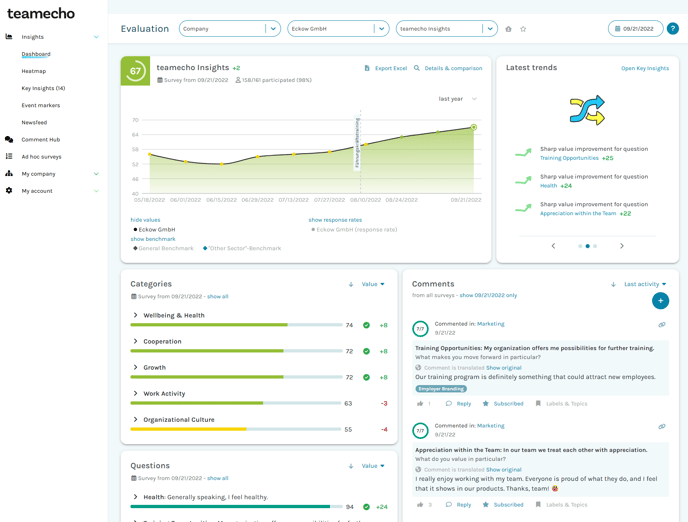Like the Appreciation within the Team comment
688x522 pixels.
coord(420,505)
